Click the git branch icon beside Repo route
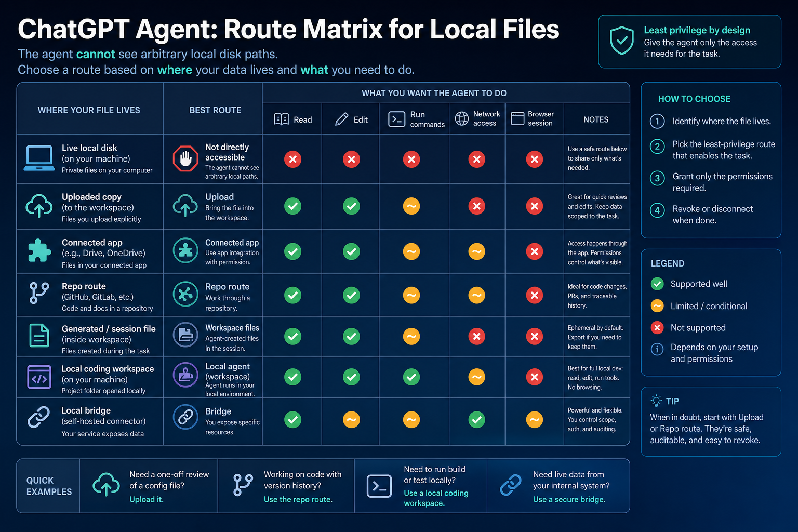798x532 pixels. tap(39, 293)
